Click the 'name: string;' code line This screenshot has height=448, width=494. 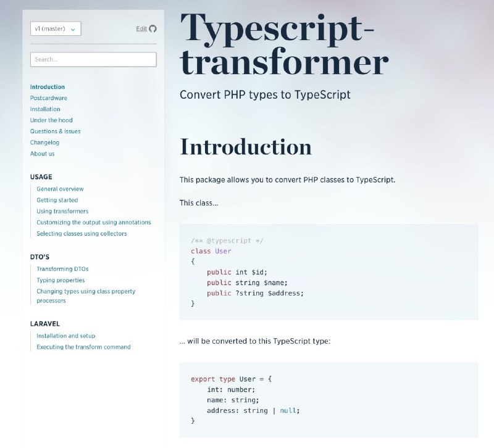point(233,400)
